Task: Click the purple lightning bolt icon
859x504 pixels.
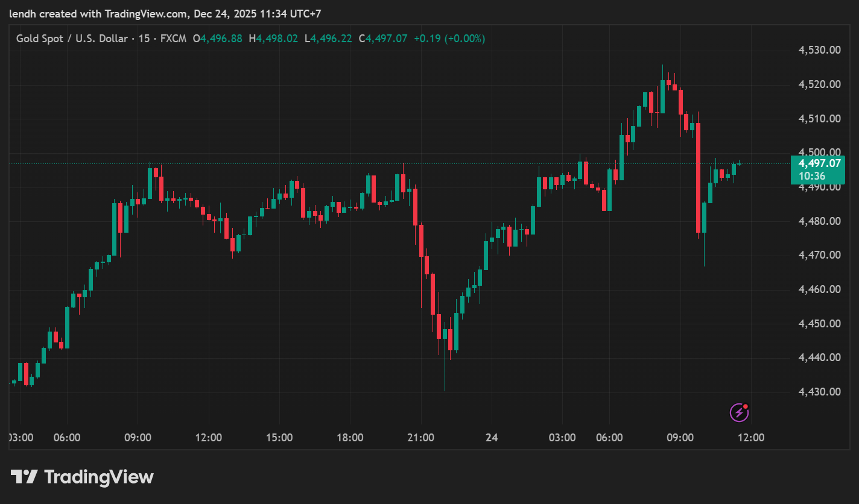Action: click(739, 412)
